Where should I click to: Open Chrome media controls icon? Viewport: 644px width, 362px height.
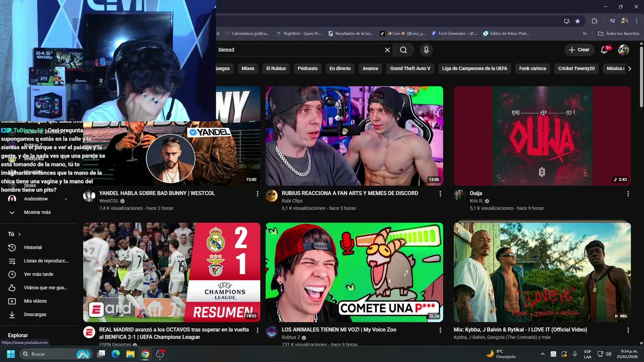pos(612,21)
